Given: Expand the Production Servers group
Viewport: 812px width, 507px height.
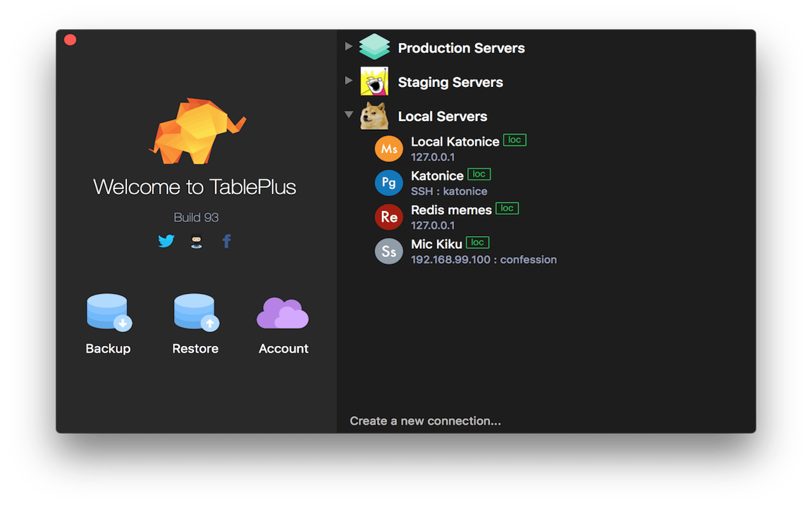Looking at the screenshot, I should point(348,47).
